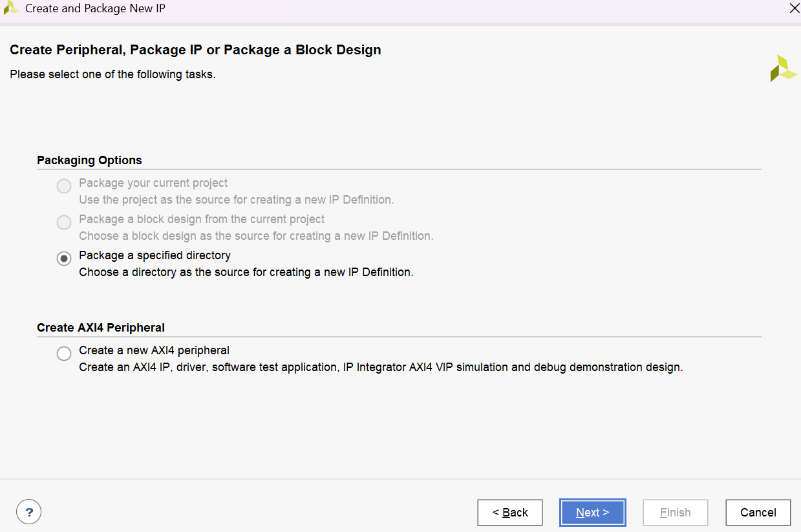This screenshot has width=801, height=532.
Task: Click the 'Create Peripheral, Package IP' page heading
Action: (x=195, y=50)
